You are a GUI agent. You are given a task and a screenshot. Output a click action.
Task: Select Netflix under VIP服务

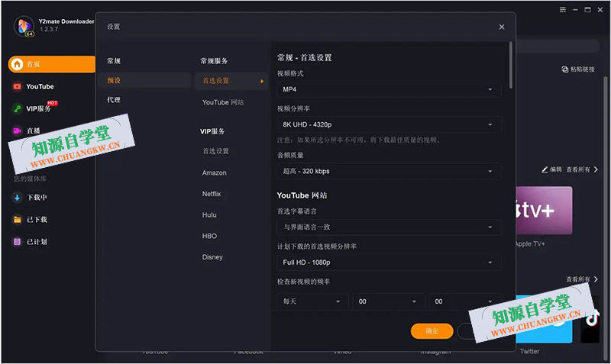point(212,195)
